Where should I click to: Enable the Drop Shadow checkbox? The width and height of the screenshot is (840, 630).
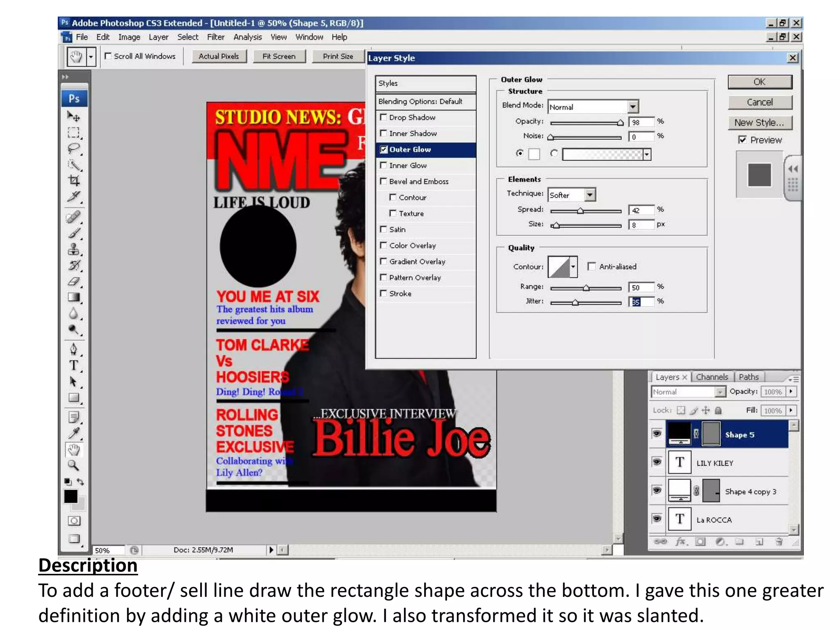pyautogui.click(x=383, y=117)
